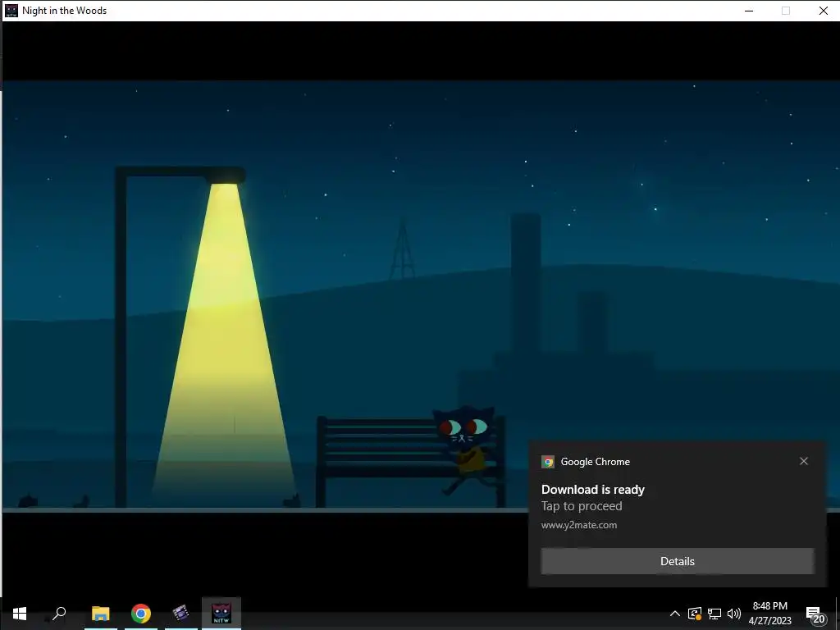Close the Night in the Woods window
This screenshot has height=630, width=840.
coord(824,11)
